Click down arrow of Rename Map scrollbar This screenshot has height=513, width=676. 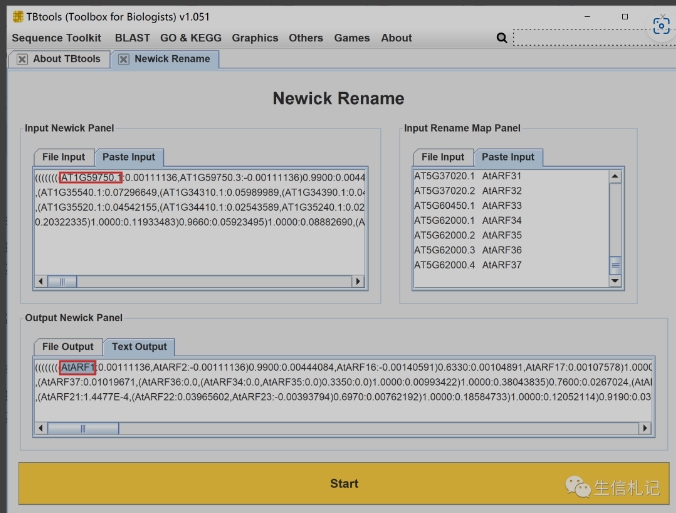(x=615, y=281)
